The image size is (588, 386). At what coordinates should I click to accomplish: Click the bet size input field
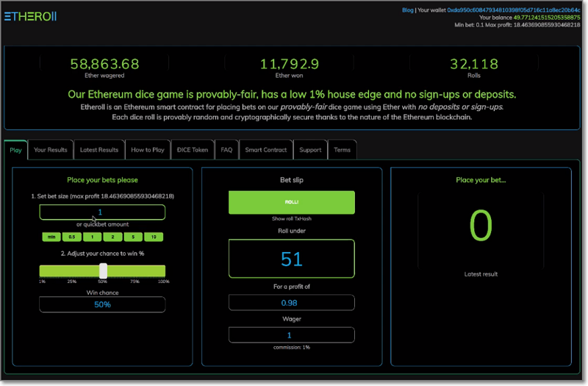pos(102,212)
